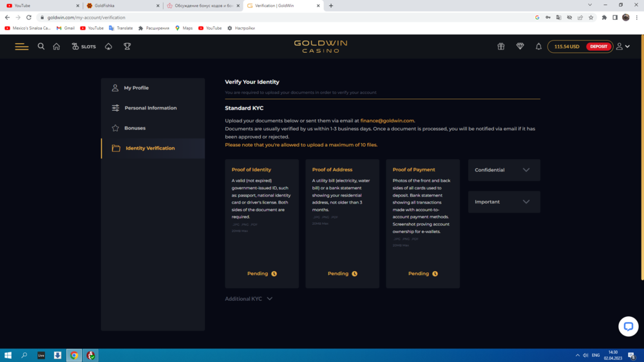Expand the Confidential section

pyautogui.click(x=504, y=170)
